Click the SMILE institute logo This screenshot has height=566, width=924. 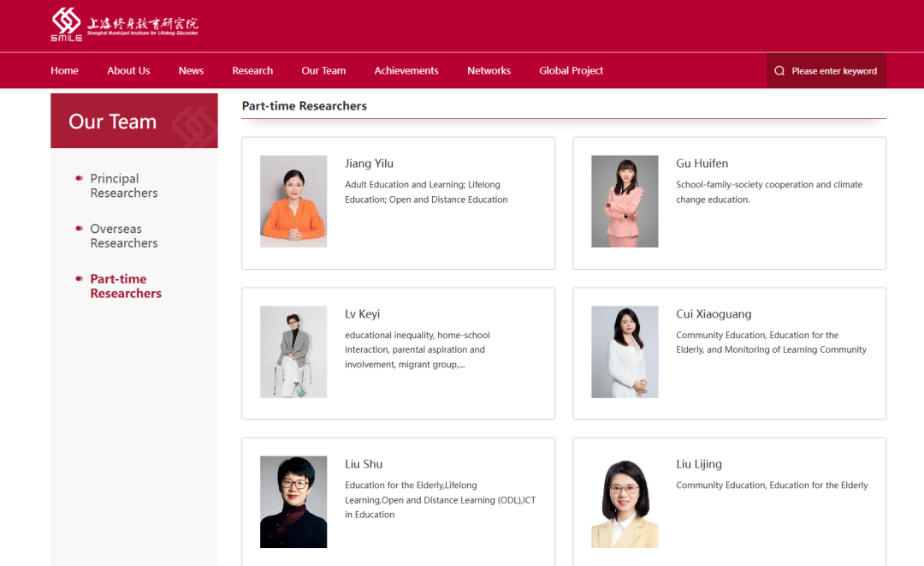(x=124, y=25)
